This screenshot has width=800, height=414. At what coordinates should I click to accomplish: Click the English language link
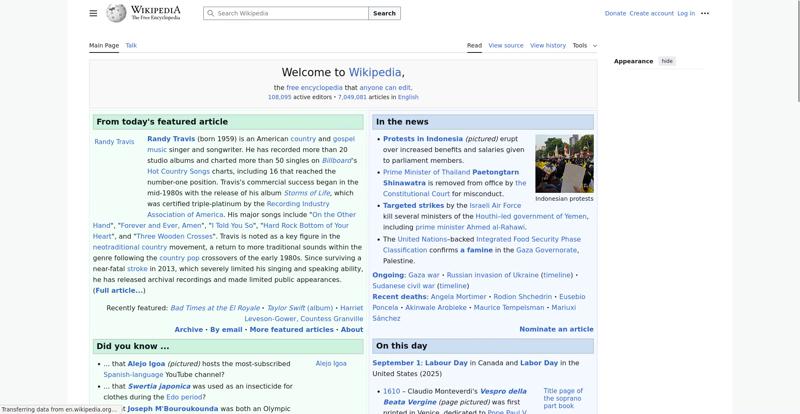[x=408, y=97]
